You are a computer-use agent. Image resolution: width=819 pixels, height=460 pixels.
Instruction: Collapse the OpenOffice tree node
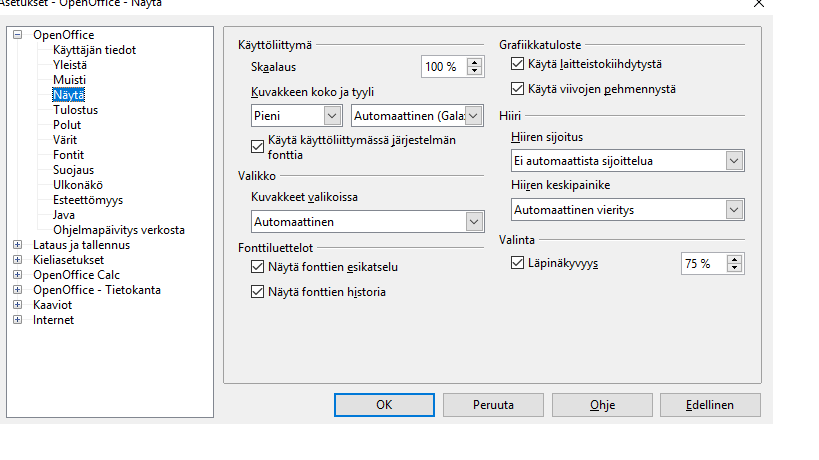coord(18,35)
